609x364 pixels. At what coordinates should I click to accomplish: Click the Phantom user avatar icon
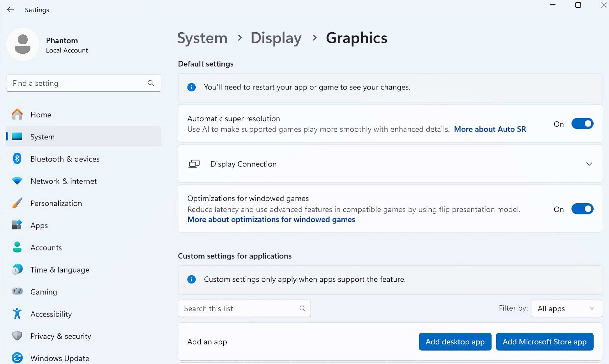[x=23, y=44]
